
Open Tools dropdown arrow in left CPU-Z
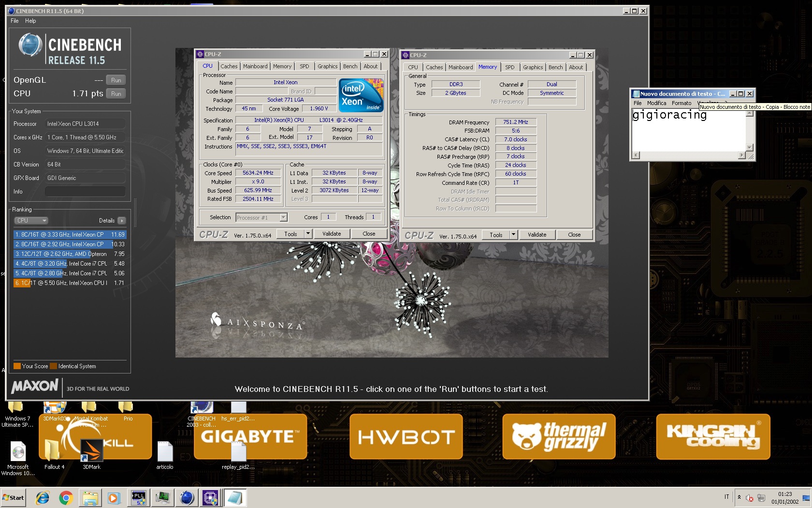307,234
